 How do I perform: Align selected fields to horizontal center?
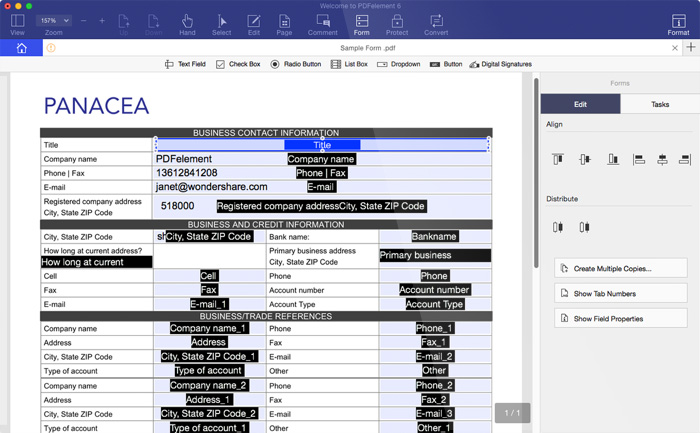coord(662,159)
